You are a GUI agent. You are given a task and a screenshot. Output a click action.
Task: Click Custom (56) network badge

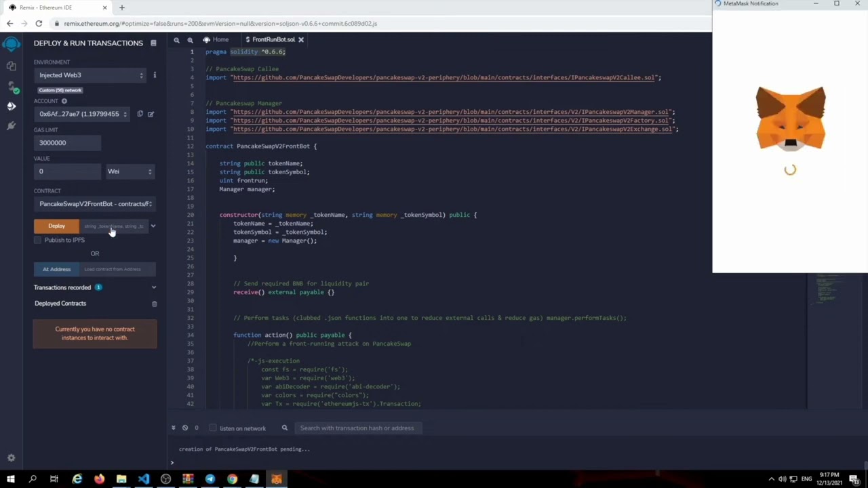pyautogui.click(x=60, y=90)
